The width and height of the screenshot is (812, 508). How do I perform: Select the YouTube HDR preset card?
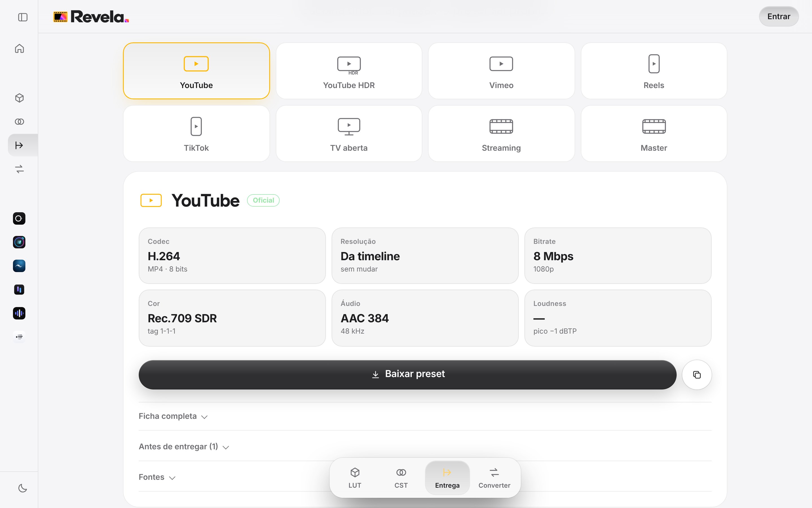click(348, 71)
